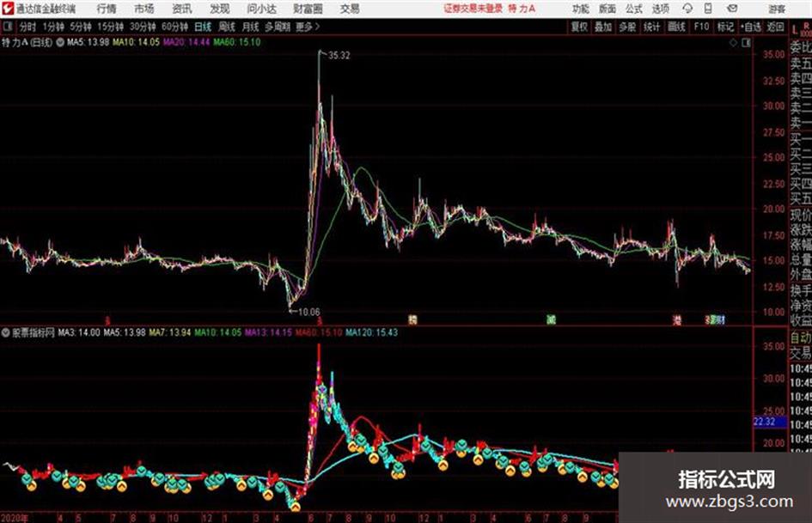Click the 通达信金融终端 title text
Screen dimensions: 812x523
click(46, 9)
